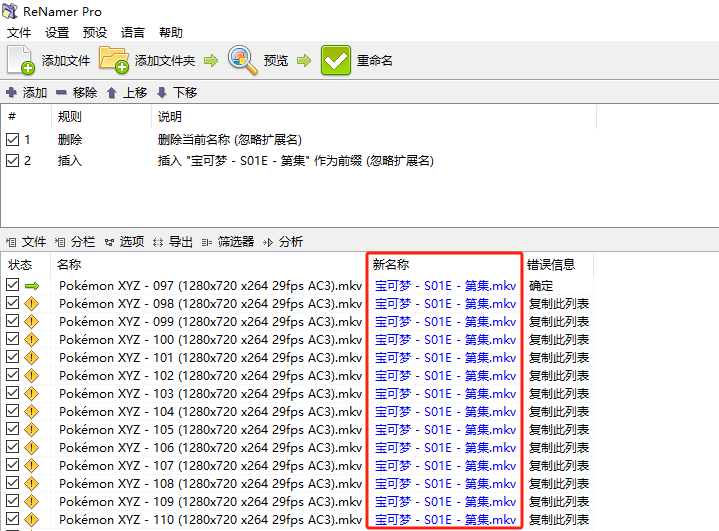Viewport: 719px width, 531px height.
Task: Sort files by 新名称 column header
Action: click(391, 265)
